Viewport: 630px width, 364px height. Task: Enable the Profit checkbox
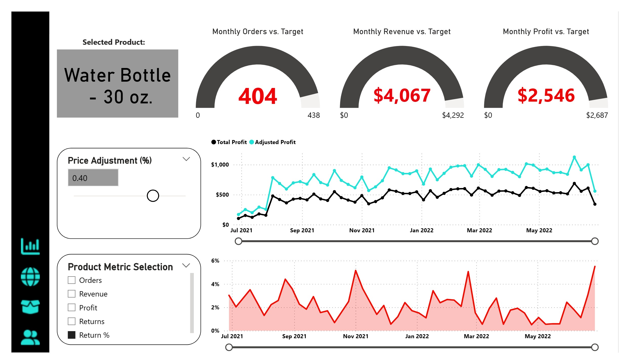click(72, 307)
